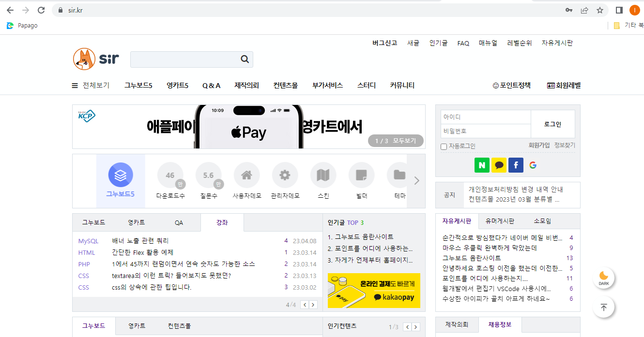
Task: Go to next 인기컨텐츠 page arrow
Action: point(415,327)
